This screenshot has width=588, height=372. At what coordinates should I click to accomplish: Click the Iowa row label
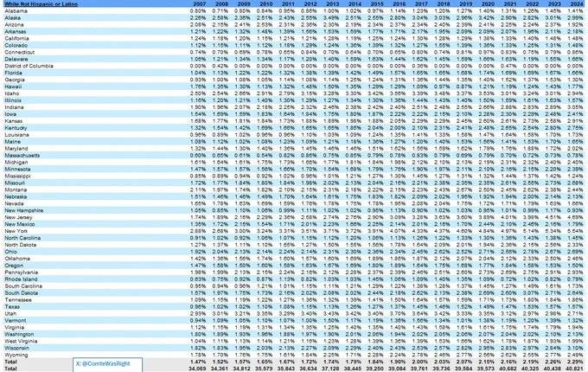coord(10,114)
